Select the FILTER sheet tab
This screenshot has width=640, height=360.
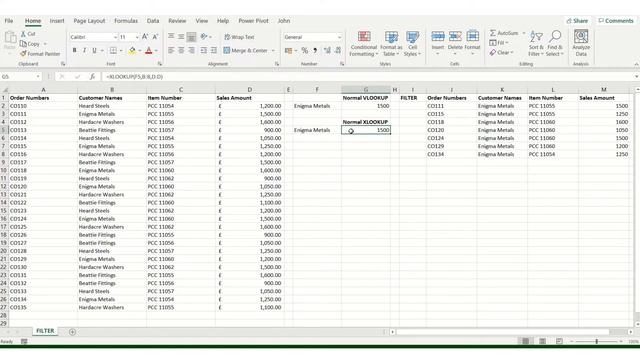tap(45, 331)
